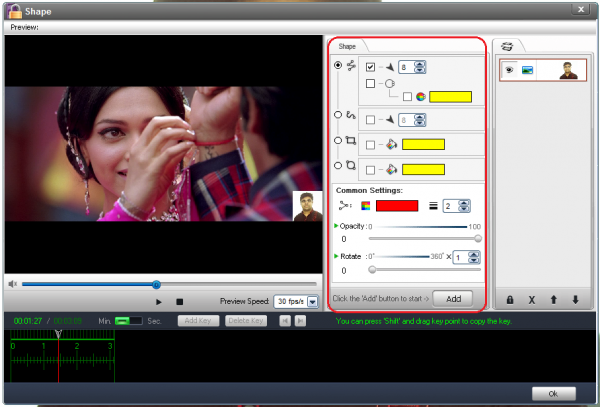Open the yellow circle fill color swatch
The image size is (600, 407).
tap(450, 97)
